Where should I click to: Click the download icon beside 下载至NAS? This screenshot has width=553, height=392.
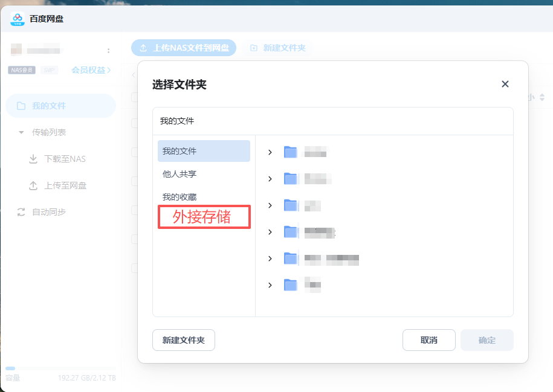tap(33, 159)
